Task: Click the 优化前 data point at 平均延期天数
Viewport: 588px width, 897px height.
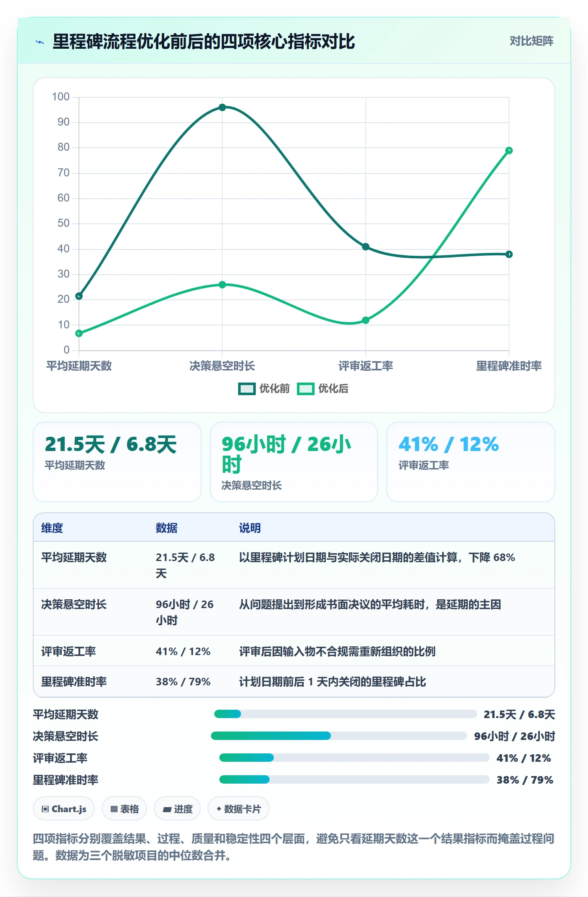Action: point(79,296)
